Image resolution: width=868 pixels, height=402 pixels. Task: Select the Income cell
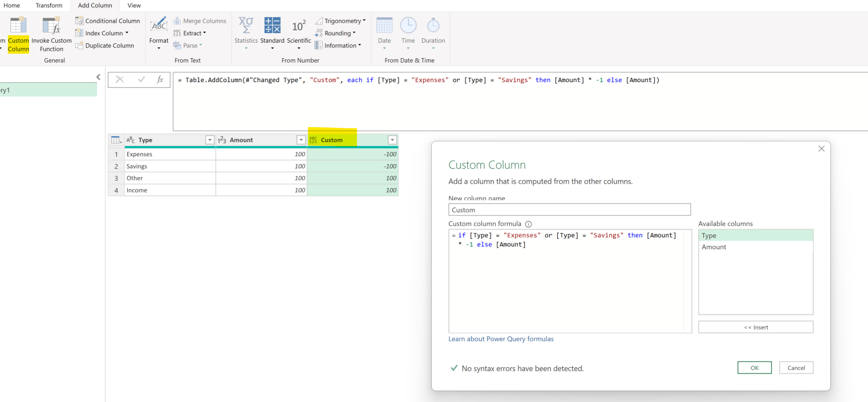(x=170, y=190)
